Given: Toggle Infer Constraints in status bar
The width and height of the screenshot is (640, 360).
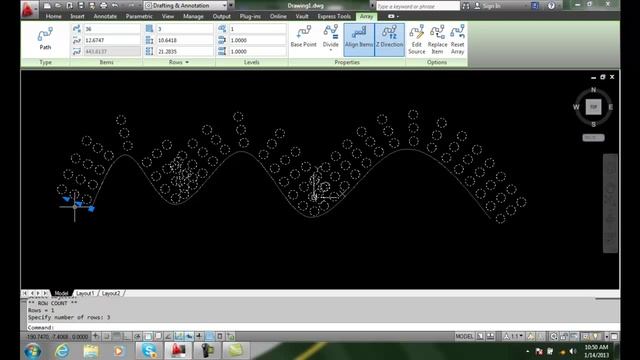Looking at the screenshot, I should 96,336.
